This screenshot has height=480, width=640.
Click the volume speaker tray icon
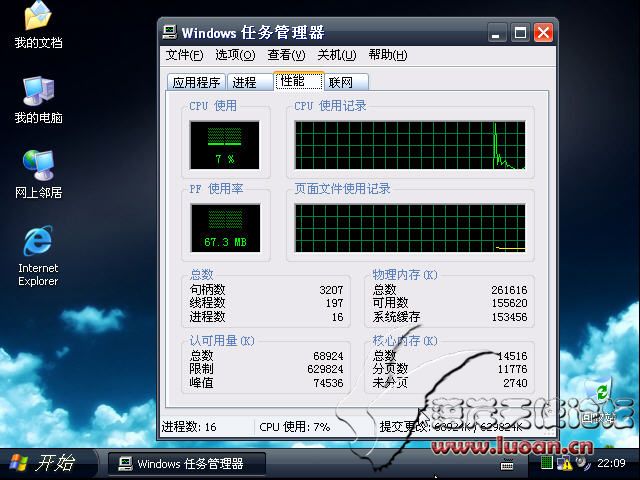tap(582, 462)
